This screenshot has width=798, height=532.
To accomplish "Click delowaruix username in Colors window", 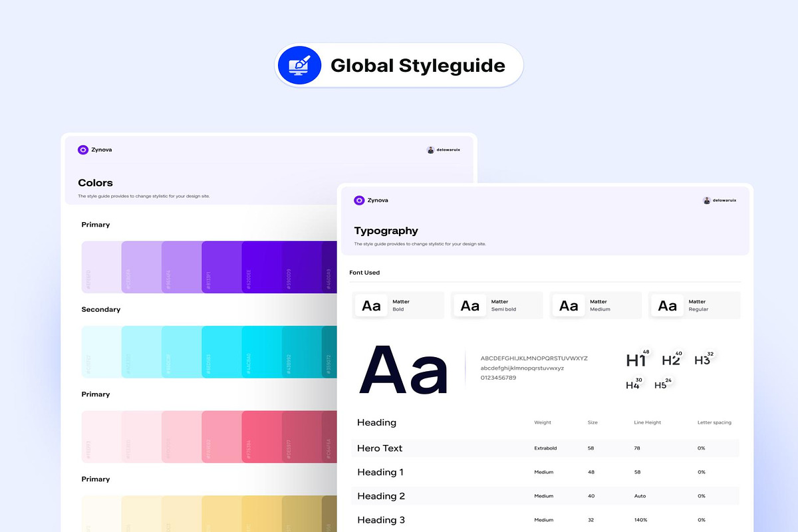I will point(448,150).
